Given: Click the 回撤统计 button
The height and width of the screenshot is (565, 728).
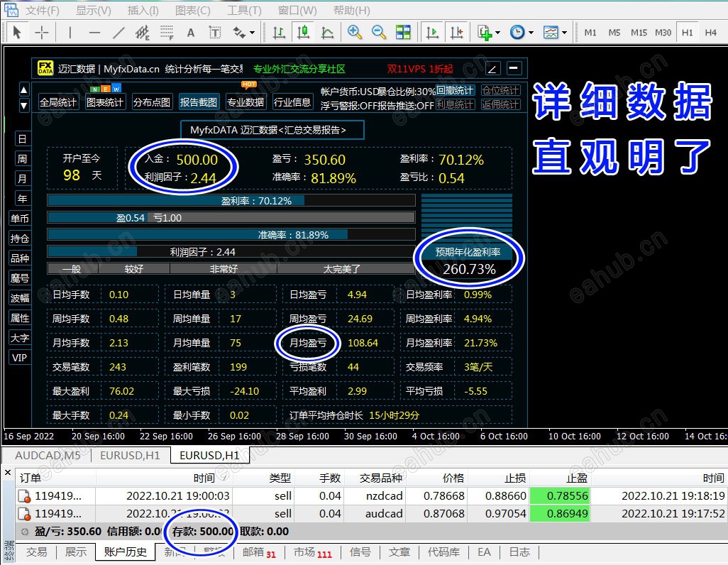Looking at the screenshot, I should (x=455, y=90).
